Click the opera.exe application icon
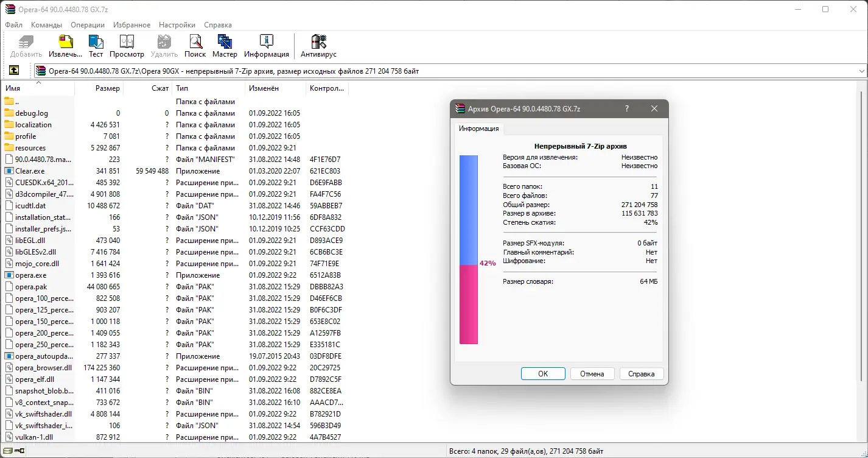Screen dimensions: 868x458 coord(9,275)
